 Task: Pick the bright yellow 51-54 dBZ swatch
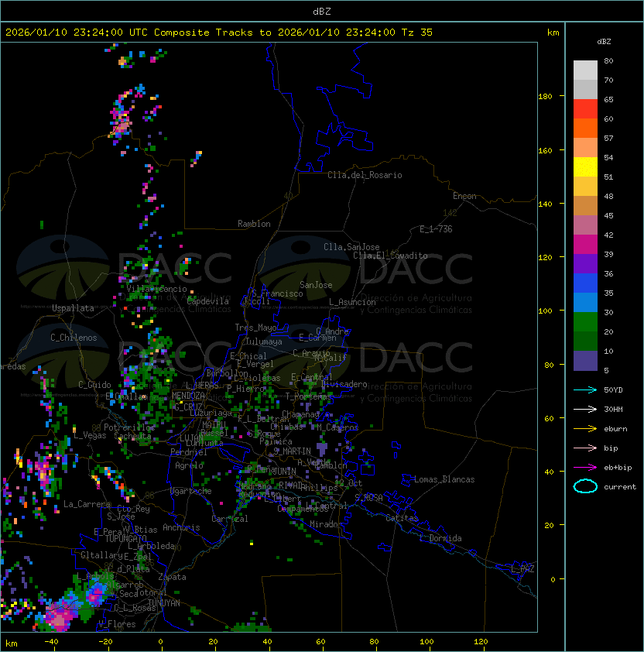point(585,167)
